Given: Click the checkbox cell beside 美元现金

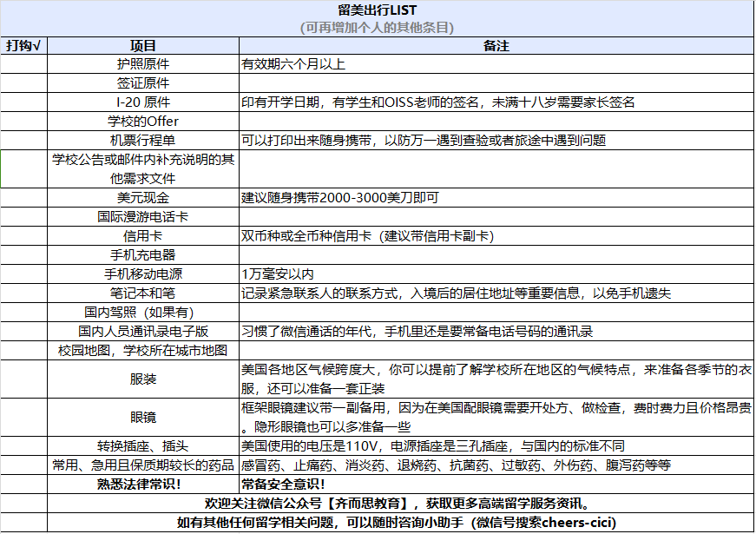Looking at the screenshot, I should pyautogui.click(x=23, y=198).
